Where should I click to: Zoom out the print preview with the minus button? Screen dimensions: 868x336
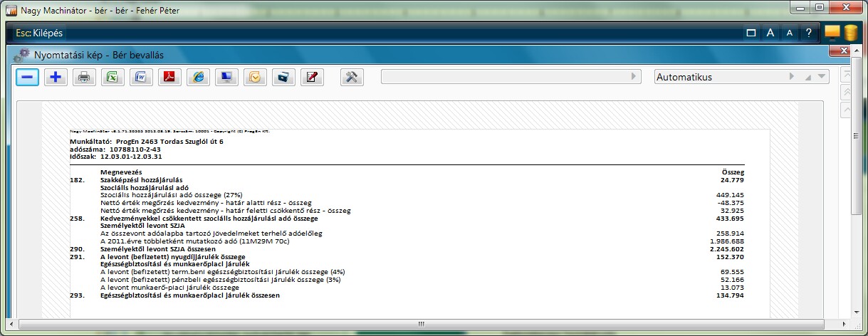[28, 77]
